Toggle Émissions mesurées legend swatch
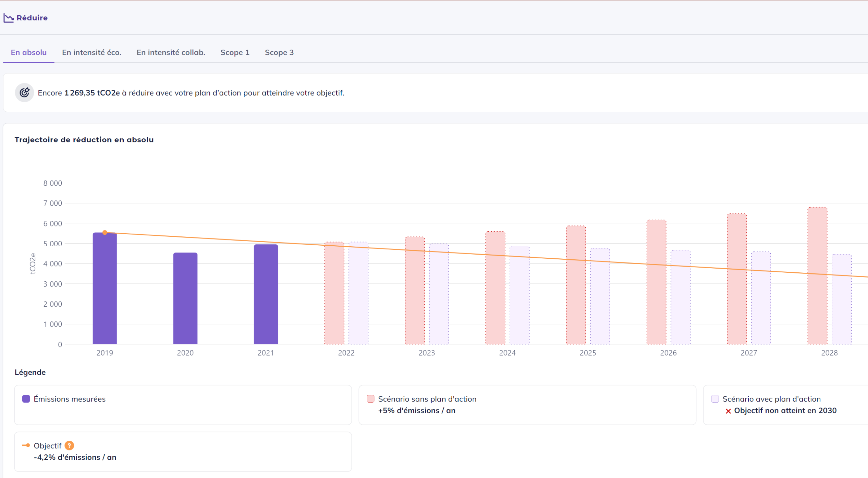 (x=26, y=399)
